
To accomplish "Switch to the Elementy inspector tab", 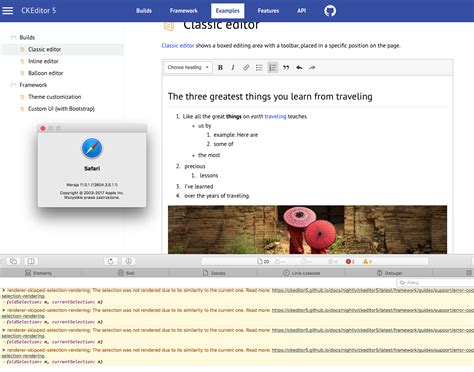I will [x=39, y=273].
